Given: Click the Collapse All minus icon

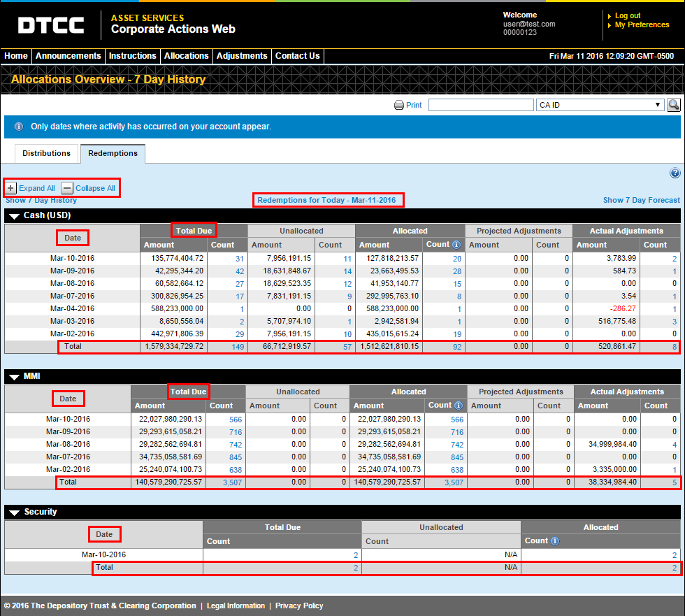Looking at the screenshot, I should pyautogui.click(x=67, y=188).
